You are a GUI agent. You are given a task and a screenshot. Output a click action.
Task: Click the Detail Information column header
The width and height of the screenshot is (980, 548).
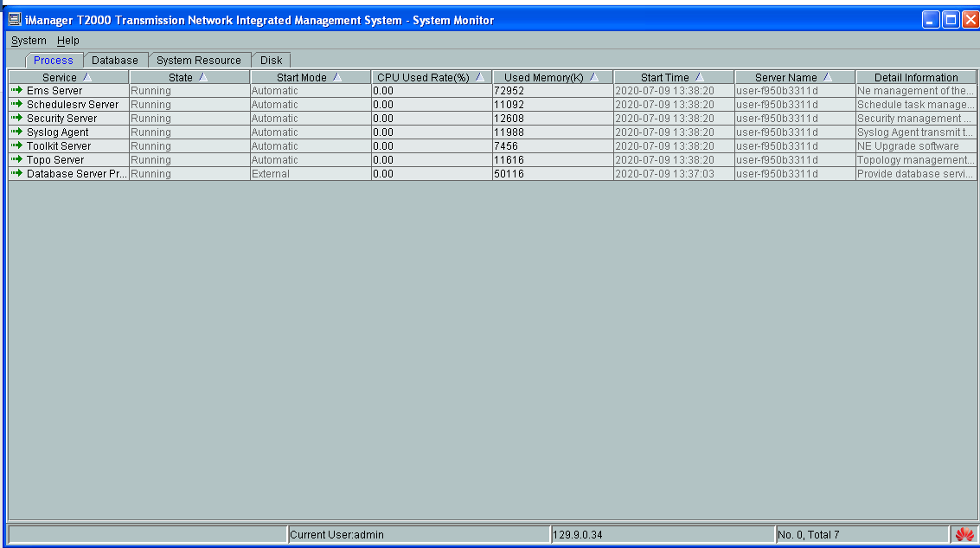click(x=916, y=78)
